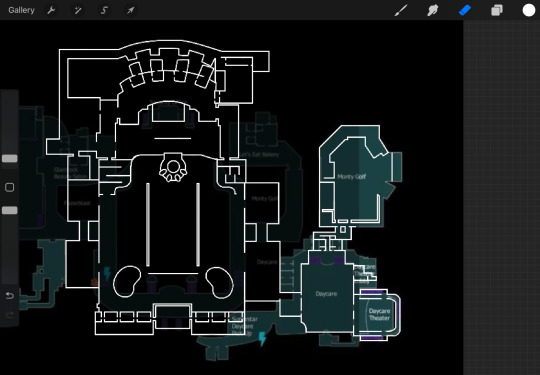Open the color picker circle
The width and height of the screenshot is (540, 375).
pyautogui.click(x=529, y=10)
